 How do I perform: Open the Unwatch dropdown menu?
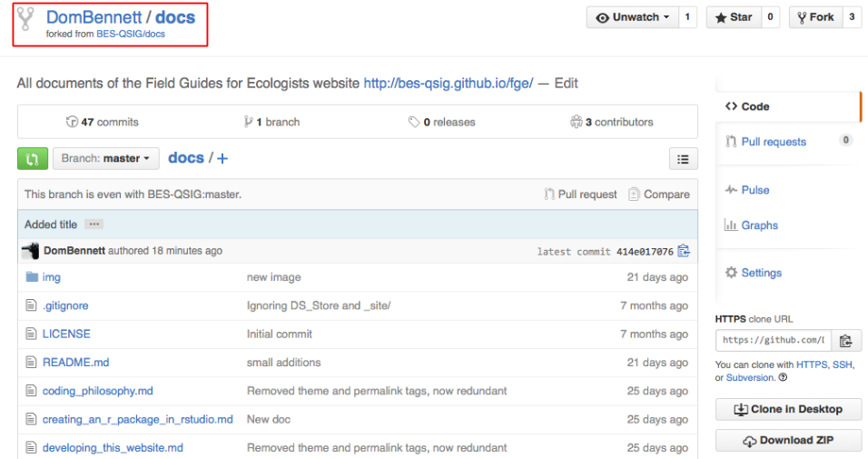point(632,17)
